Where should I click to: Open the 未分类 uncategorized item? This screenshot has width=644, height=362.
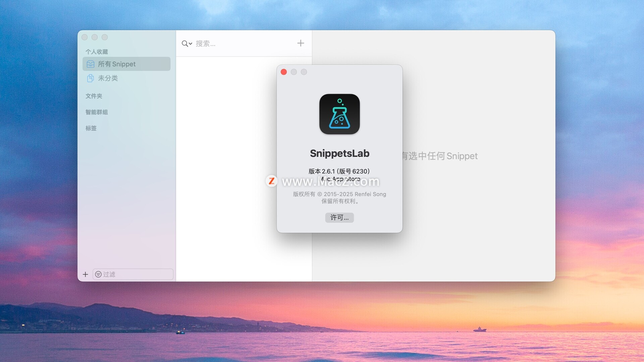[126, 78]
